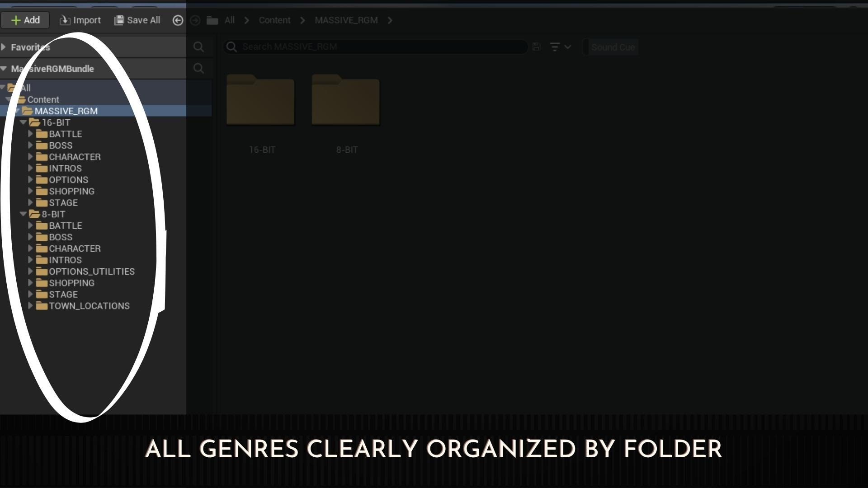Click the breadcrumb folder icon

click(212, 20)
